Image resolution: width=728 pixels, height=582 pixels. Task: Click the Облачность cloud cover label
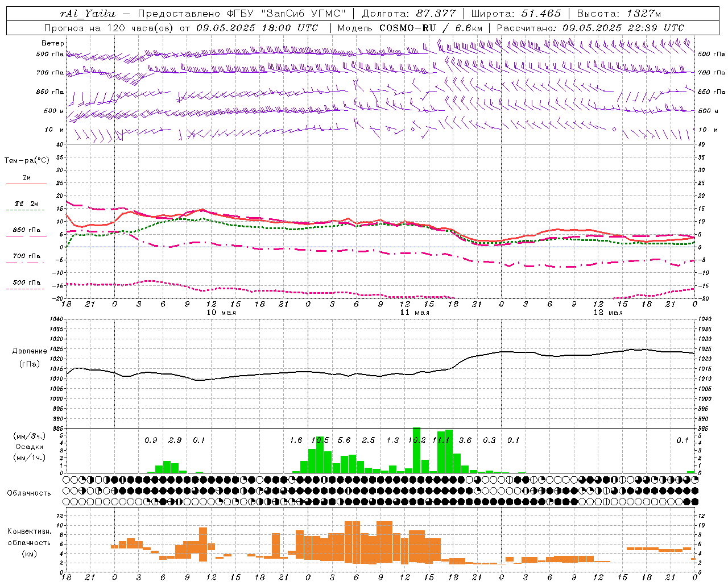pyautogui.click(x=29, y=493)
